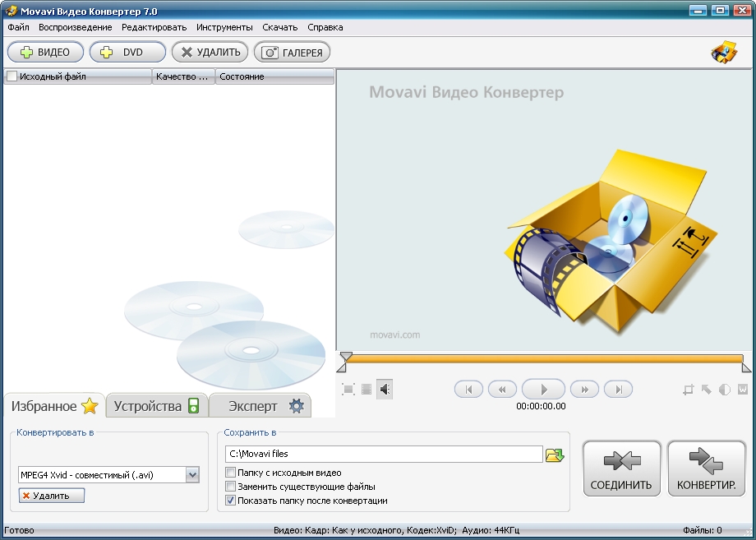Check "Заменить существующие файлы" option
Screen dimensions: 756x540
[x=231, y=487]
